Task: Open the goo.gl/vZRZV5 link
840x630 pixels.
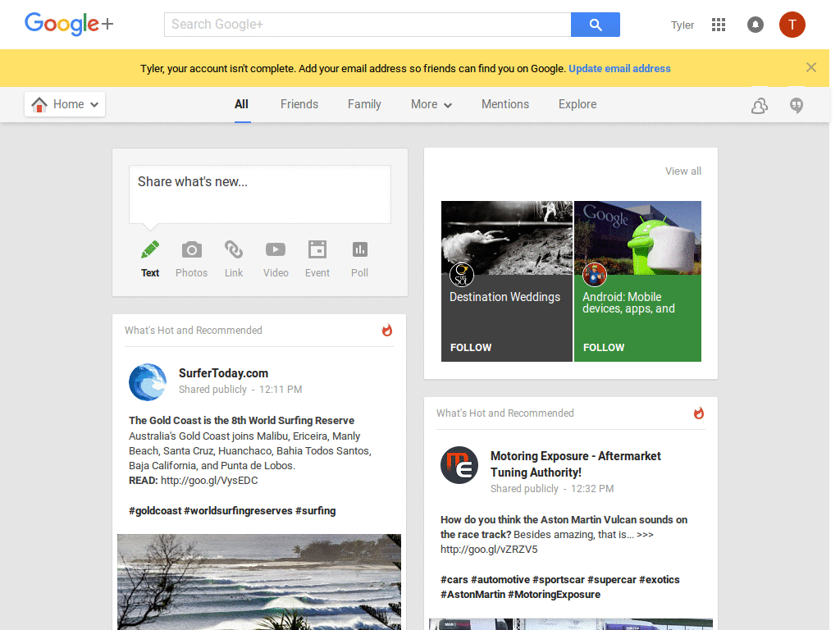Action: 489,549
